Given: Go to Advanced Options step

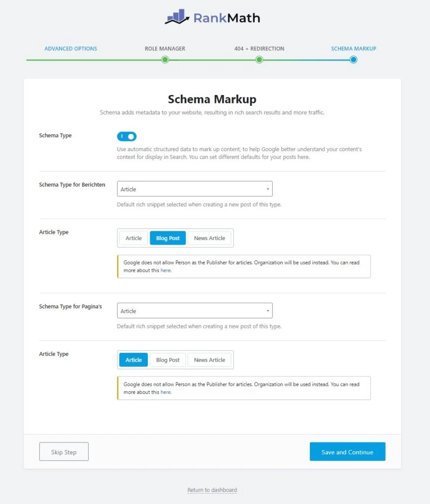Looking at the screenshot, I should (x=70, y=49).
